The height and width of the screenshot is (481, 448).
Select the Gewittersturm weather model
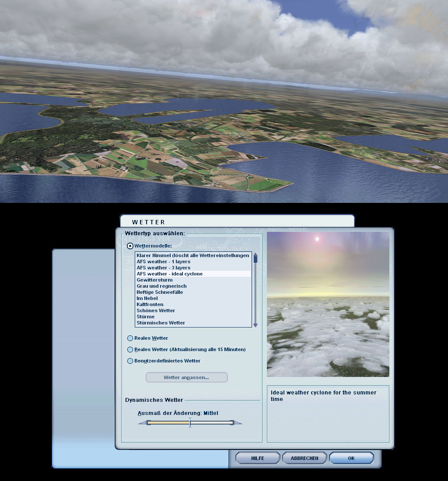coord(154,280)
